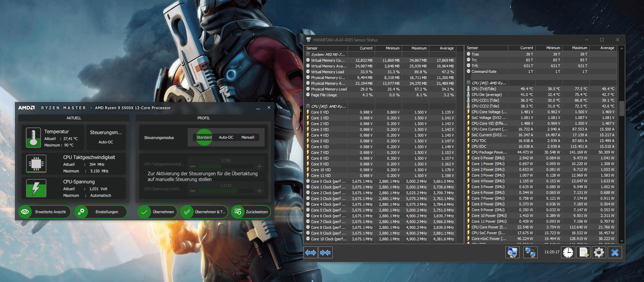
Task: Click the scrollbar up arrow in HWiNFO
Action: [x=622, y=48]
